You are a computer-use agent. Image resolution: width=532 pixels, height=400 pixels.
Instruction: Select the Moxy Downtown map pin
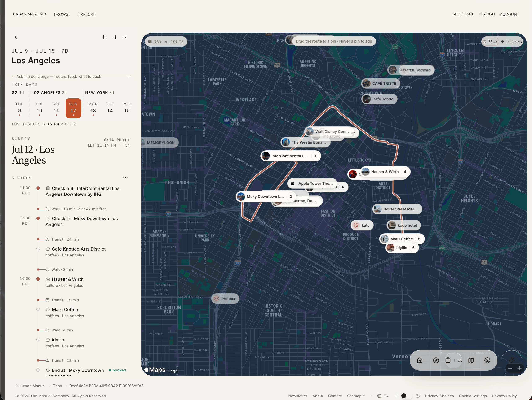(266, 197)
